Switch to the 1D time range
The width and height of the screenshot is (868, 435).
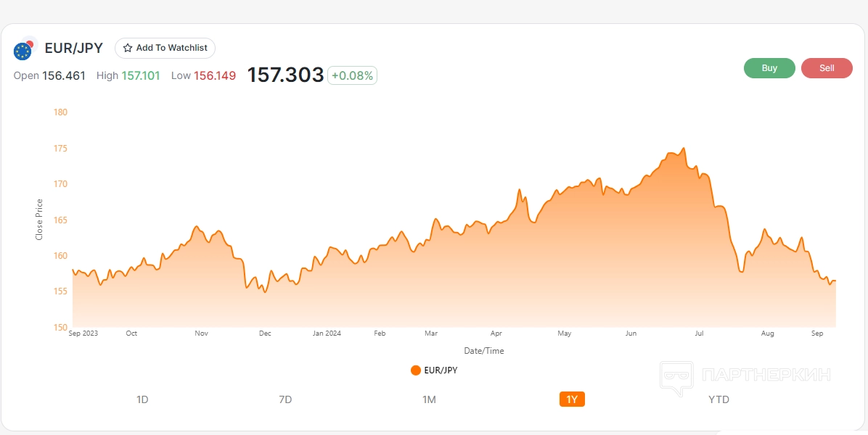pos(142,399)
